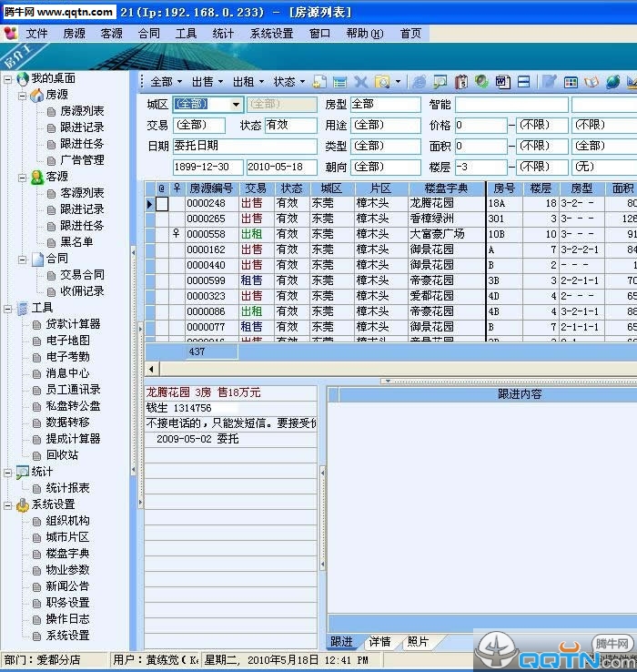This screenshot has height=672, width=637.
Task: Click the horizontal scrollbar left arrow
Action: 151,369
